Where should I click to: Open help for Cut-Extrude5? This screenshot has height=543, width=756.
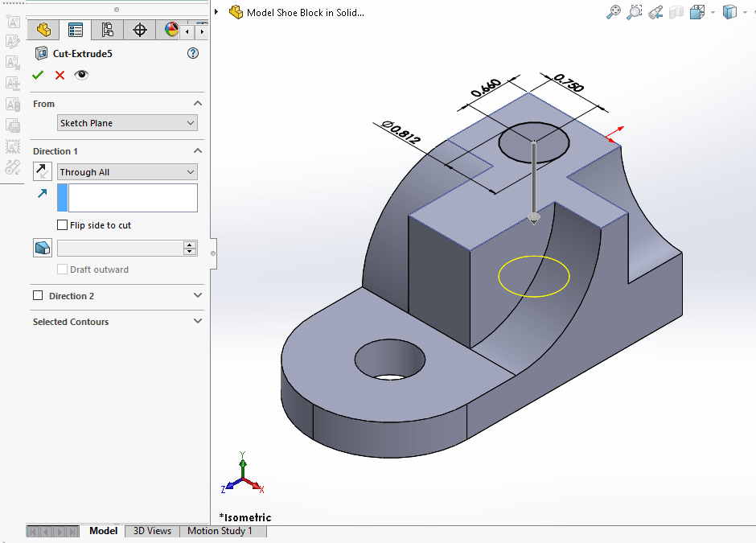point(192,54)
